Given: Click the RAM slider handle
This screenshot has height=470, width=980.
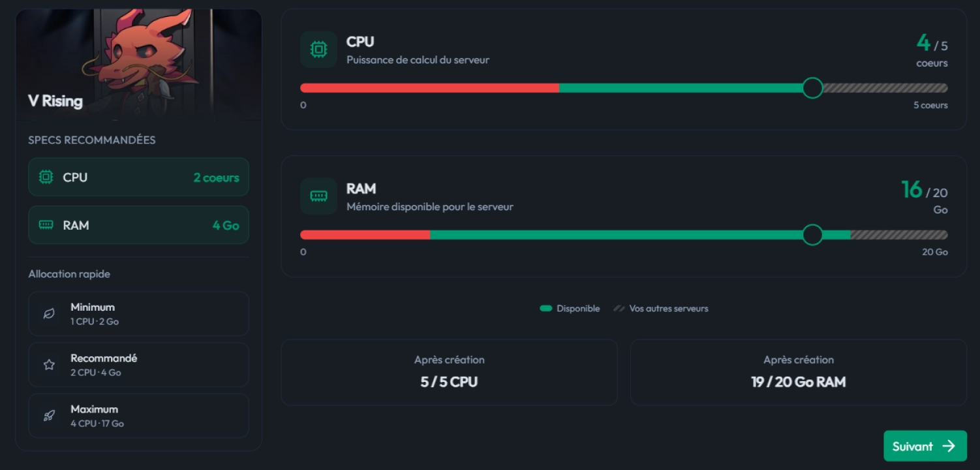Looking at the screenshot, I should tap(812, 235).
